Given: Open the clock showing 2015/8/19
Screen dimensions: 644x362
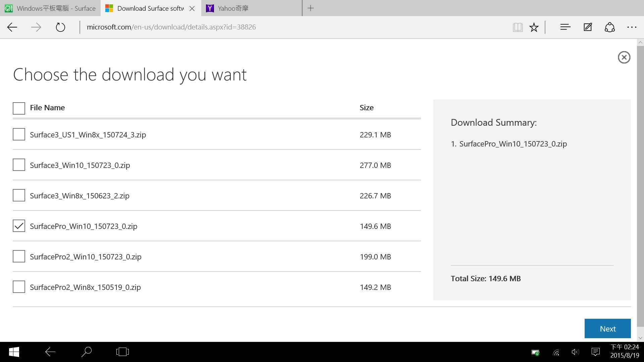Looking at the screenshot, I should coord(625,351).
